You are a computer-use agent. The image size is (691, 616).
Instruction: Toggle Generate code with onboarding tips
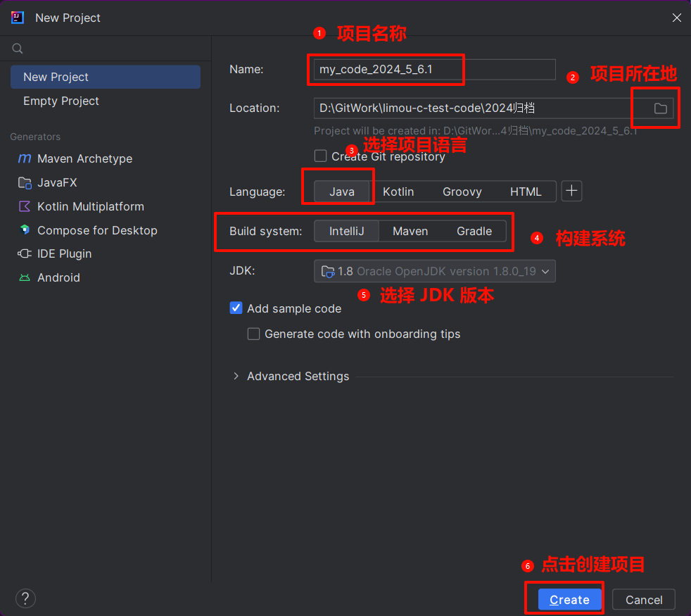(254, 334)
